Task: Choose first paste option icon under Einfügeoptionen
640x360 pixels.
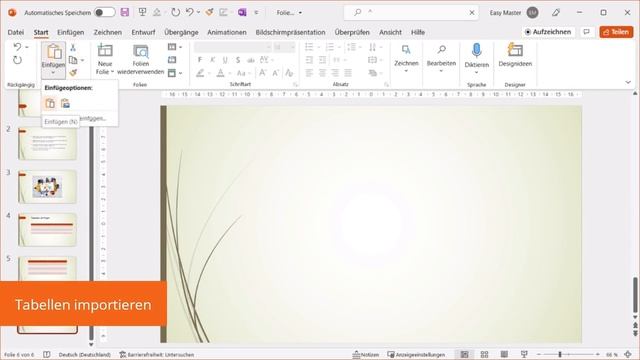Action: click(x=50, y=103)
